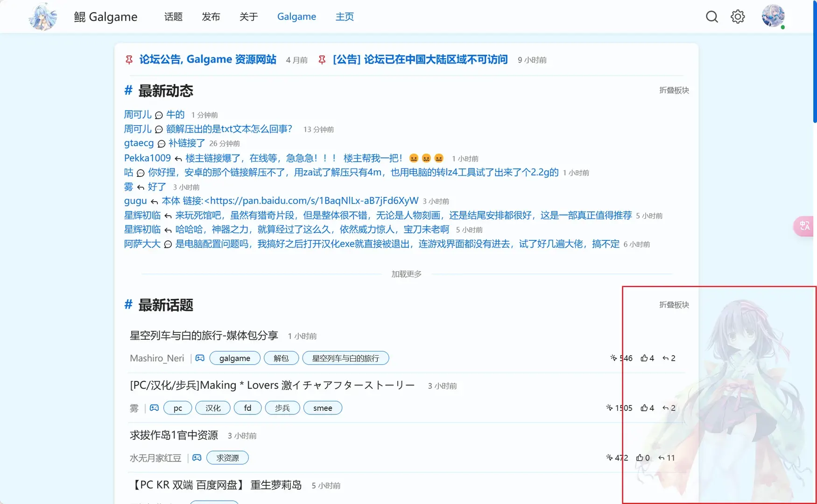Select the 汉化 tag pill
817x504 pixels.
click(x=213, y=408)
